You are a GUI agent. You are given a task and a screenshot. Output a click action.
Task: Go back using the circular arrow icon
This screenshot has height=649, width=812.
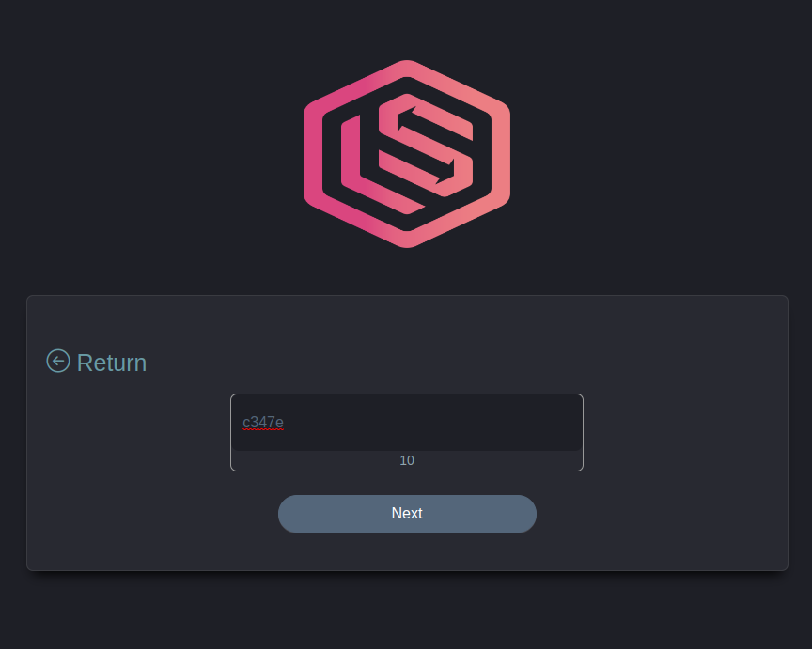click(58, 361)
